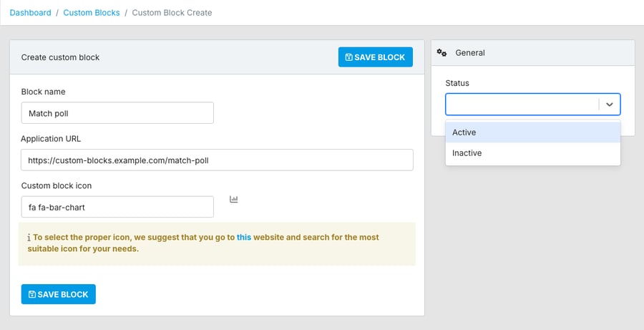Click the Status dropdown chevron
This screenshot has height=330, width=644.
(610, 105)
